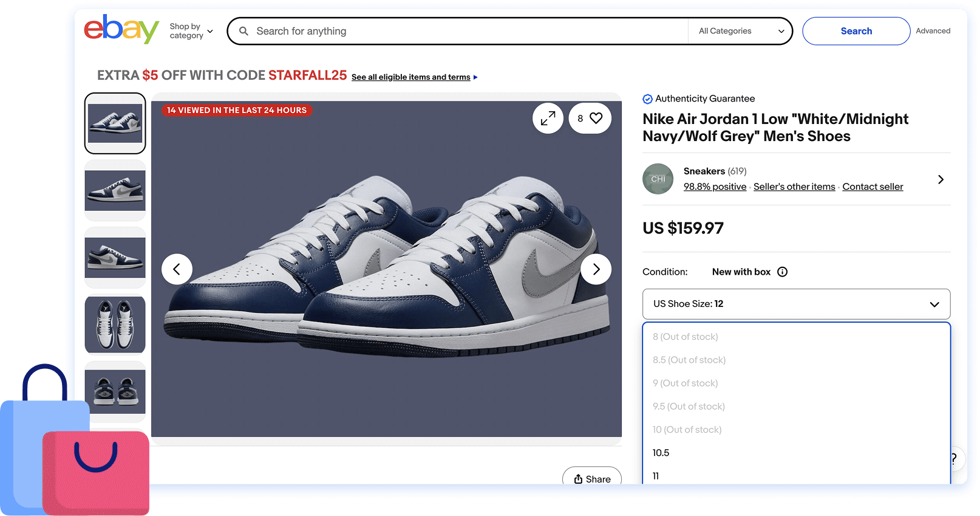This screenshot has width=980, height=516.
Task: Open See all eligible items and terms
Action: [414, 77]
